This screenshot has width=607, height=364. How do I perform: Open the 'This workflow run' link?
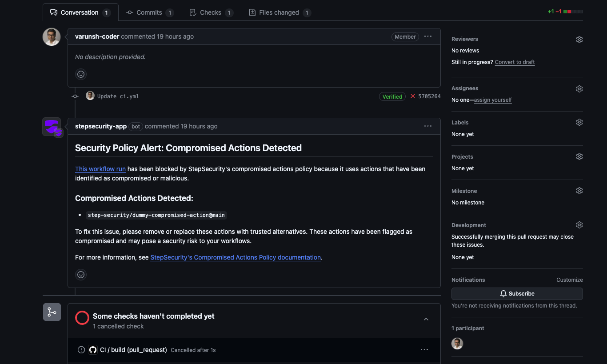[x=100, y=169]
